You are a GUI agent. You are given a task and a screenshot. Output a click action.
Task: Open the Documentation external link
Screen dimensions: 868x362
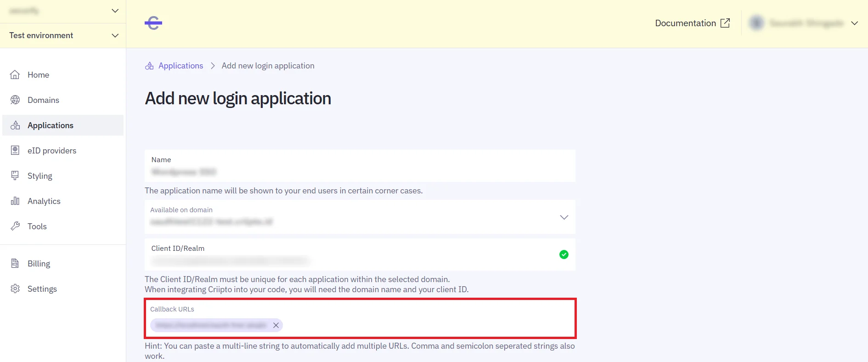[692, 23]
